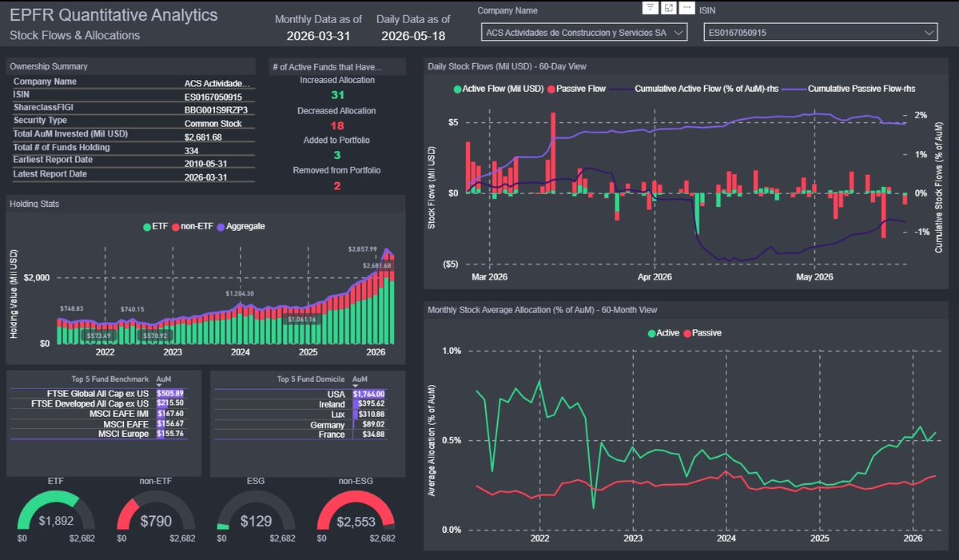959x560 pixels.
Task: Click the AuM header in benchmark table
Action: 163,379
